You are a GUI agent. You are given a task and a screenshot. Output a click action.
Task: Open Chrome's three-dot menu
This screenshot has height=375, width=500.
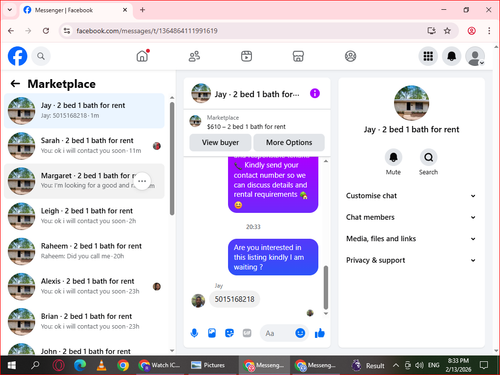[x=489, y=31]
